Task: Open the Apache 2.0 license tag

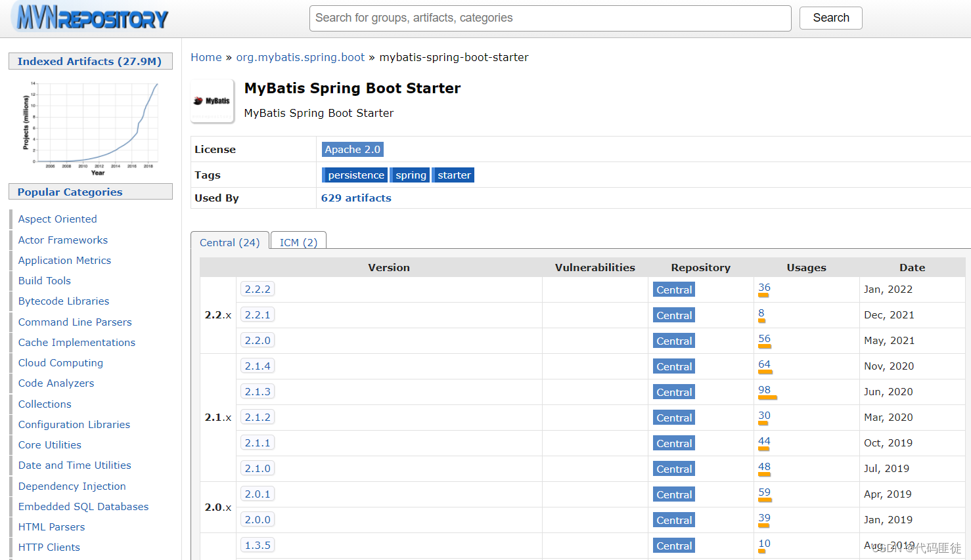Action: click(352, 150)
